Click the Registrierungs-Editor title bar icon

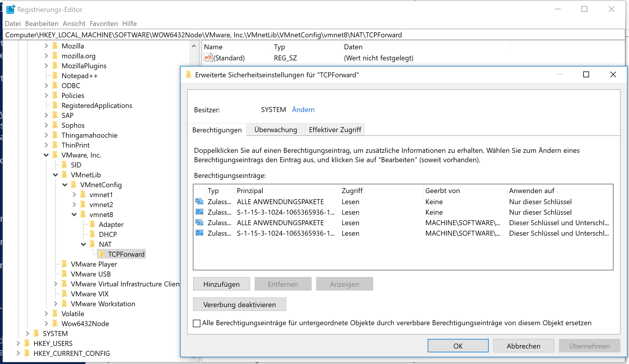pos(10,9)
